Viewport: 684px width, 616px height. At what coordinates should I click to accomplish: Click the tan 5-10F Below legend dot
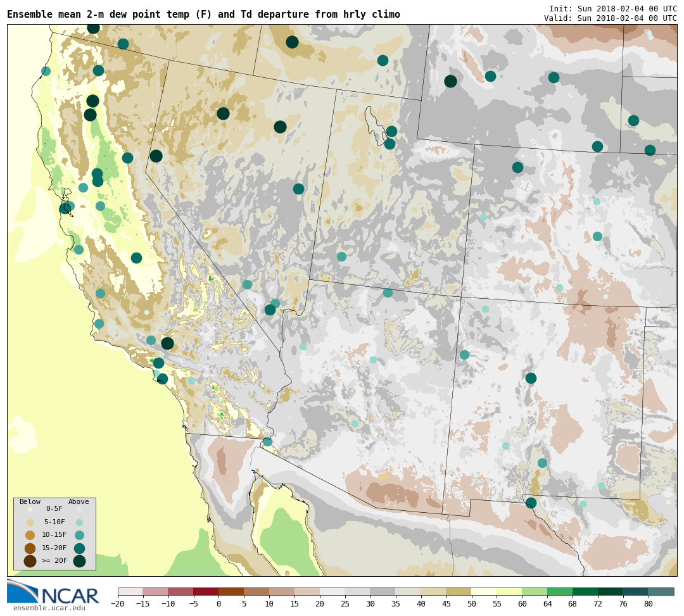[x=30, y=522]
